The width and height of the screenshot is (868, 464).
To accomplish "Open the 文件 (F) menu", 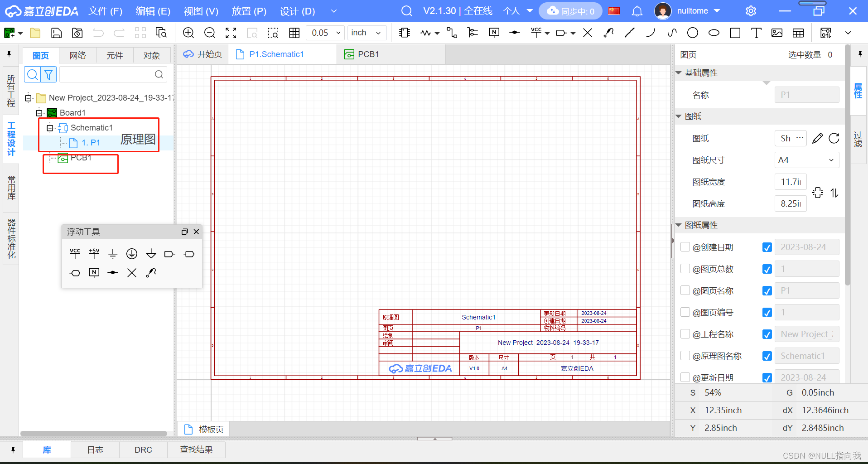I will [105, 11].
